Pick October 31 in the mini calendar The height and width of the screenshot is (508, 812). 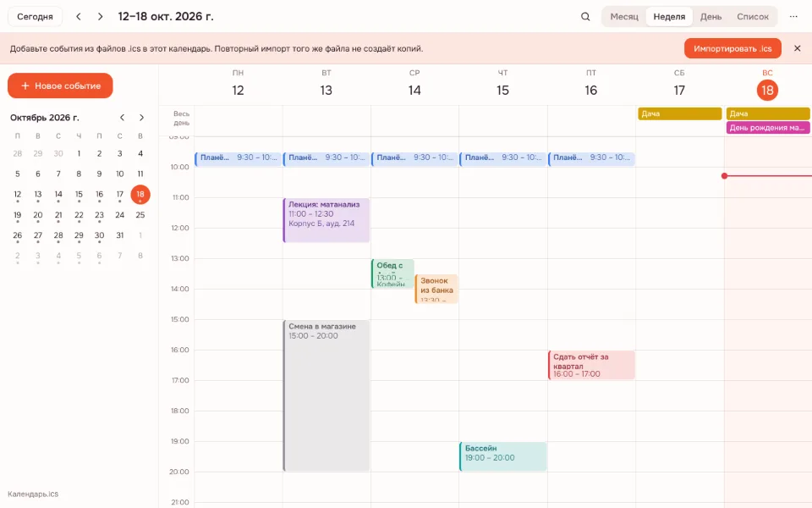(x=119, y=235)
